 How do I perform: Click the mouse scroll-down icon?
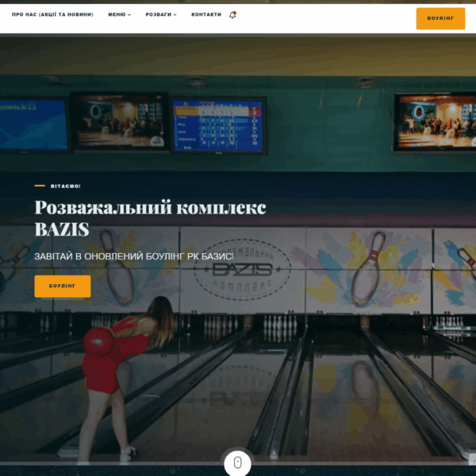coord(238,463)
